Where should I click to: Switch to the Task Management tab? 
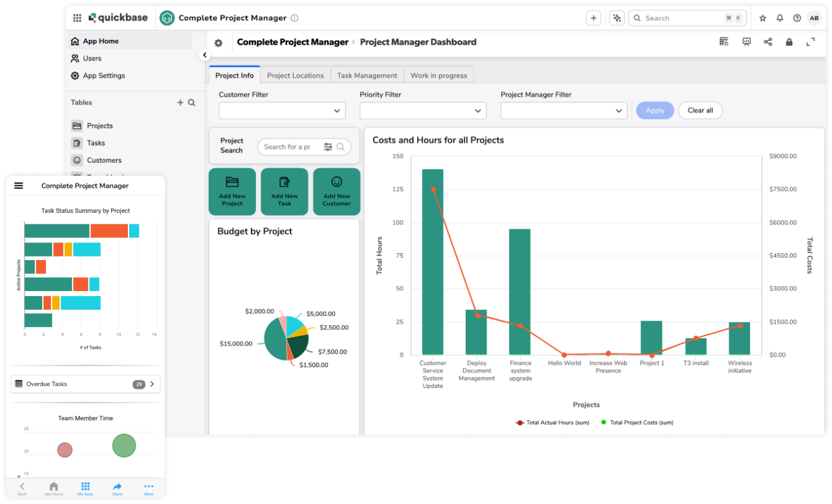[367, 75]
